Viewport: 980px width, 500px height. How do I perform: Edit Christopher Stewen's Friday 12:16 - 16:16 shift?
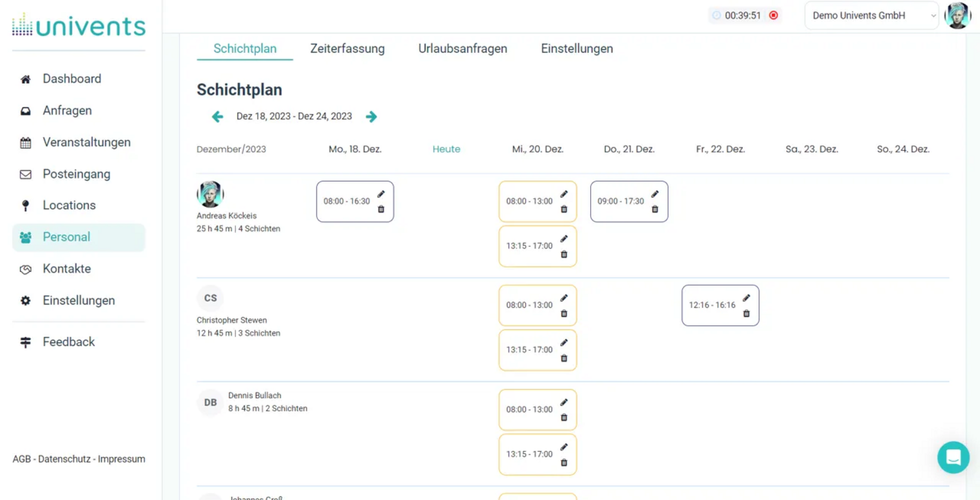746,298
